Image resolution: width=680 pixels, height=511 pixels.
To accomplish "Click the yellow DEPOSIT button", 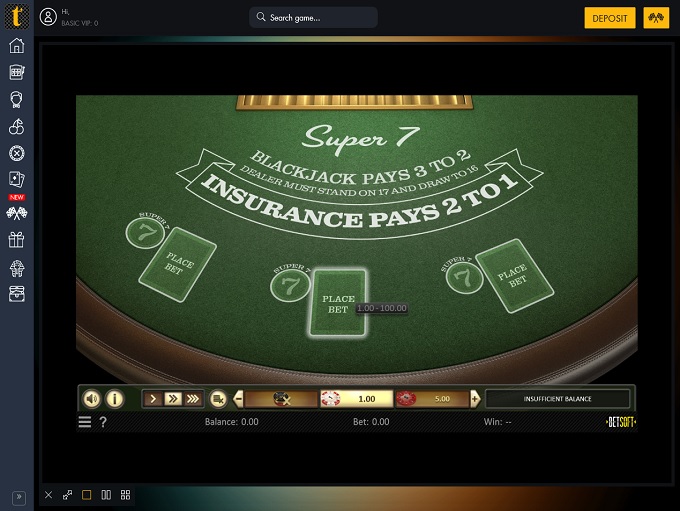I will 609,18.
